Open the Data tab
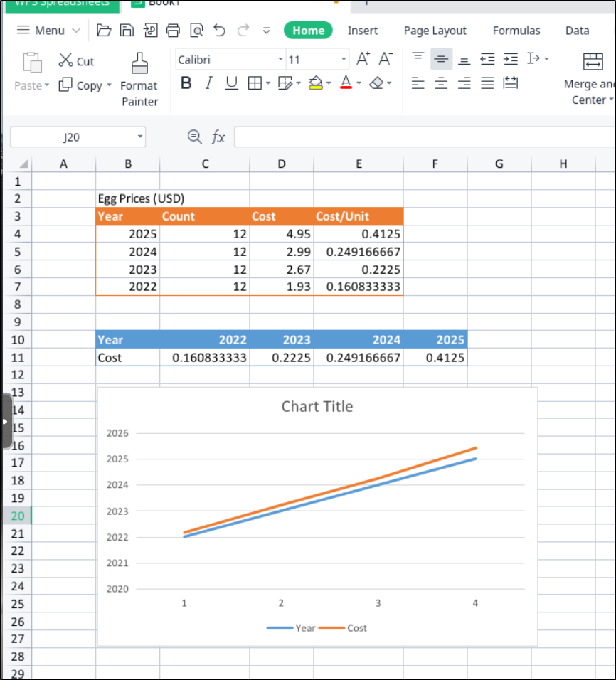The image size is (616, 680). pos(577,31)
